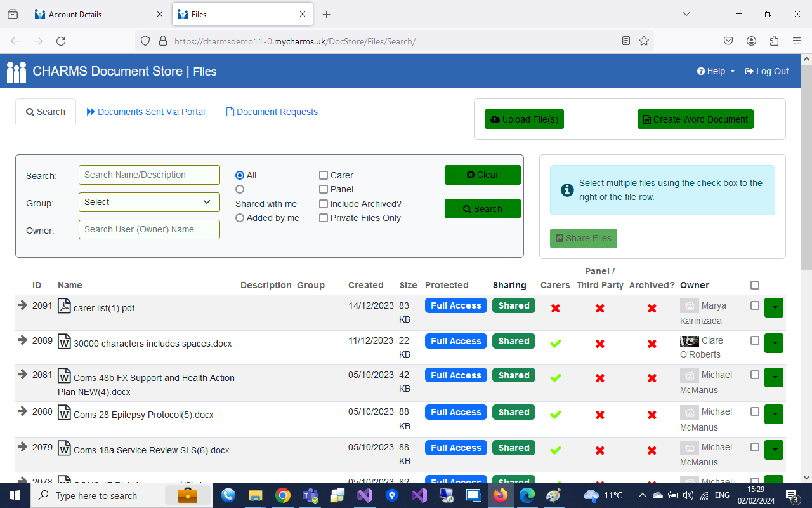
Task: Click arrow icon beside ID 2089
Action: point(22,340)
